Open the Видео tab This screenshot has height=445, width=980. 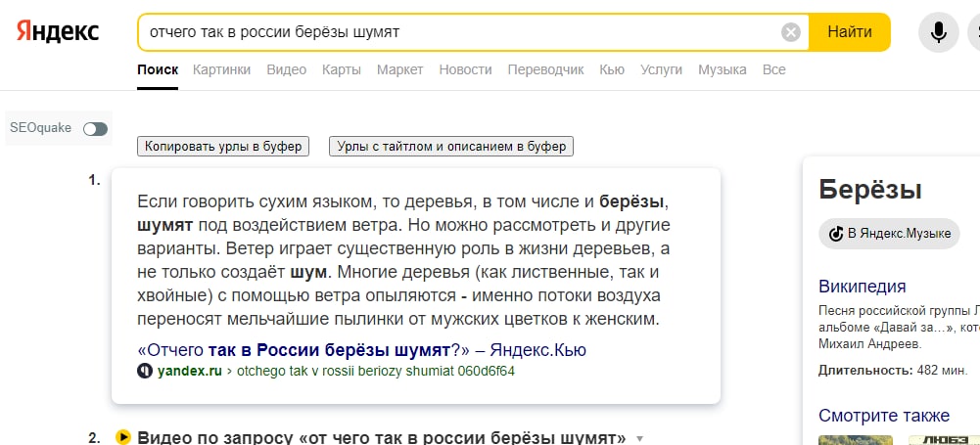pos(286,69)
